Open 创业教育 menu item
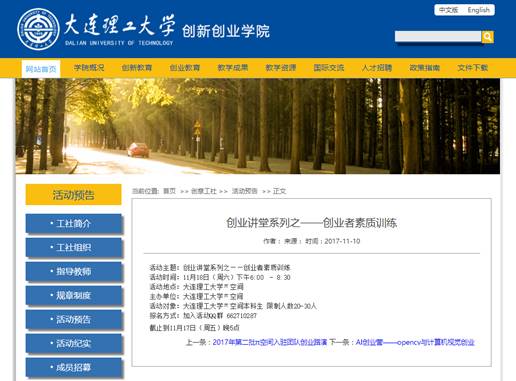This screenshot has height=381, width=516. tap(185, 68)
